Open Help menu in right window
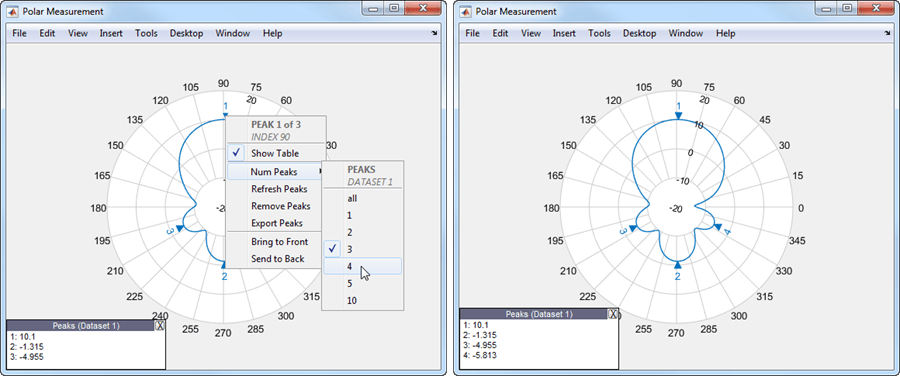The image size is (900, 376). (726, 33)
